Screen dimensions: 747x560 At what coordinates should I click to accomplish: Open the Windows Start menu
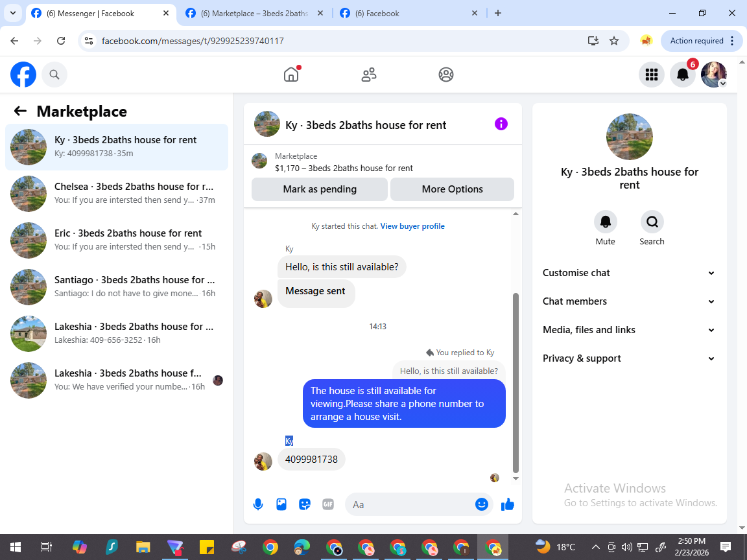[16, 547]
